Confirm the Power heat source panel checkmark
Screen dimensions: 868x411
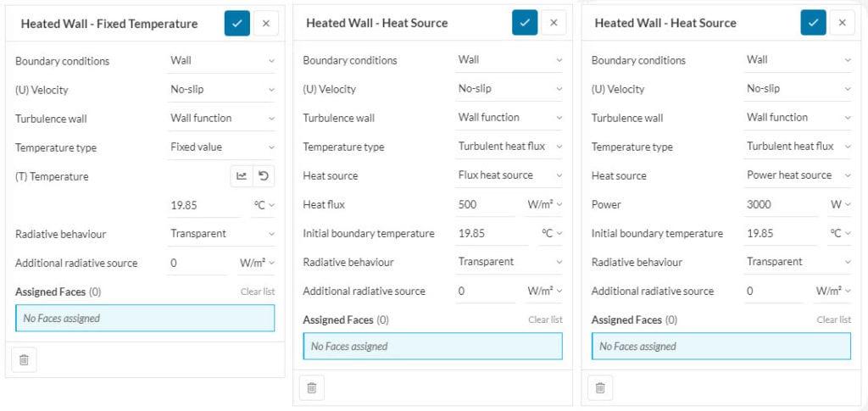coord(813,23)
